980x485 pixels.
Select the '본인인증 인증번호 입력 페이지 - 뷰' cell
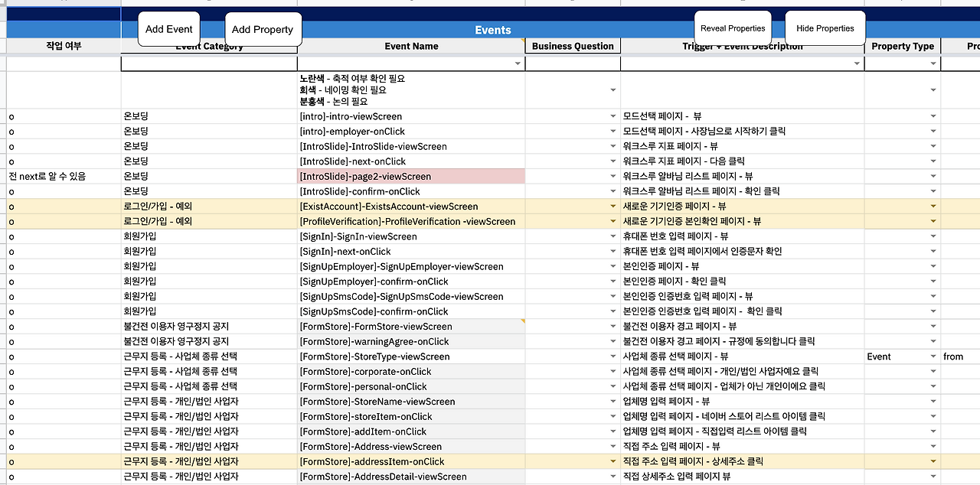pos(743,297)
